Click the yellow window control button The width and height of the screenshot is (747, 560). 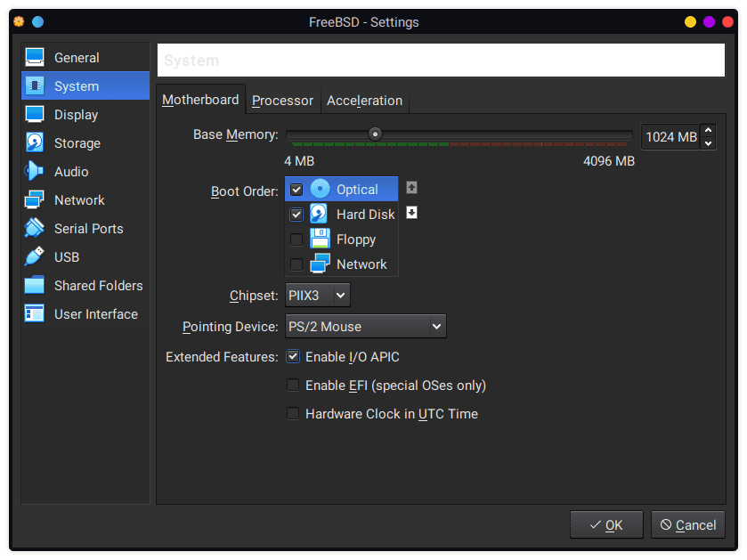coord(690,22)
